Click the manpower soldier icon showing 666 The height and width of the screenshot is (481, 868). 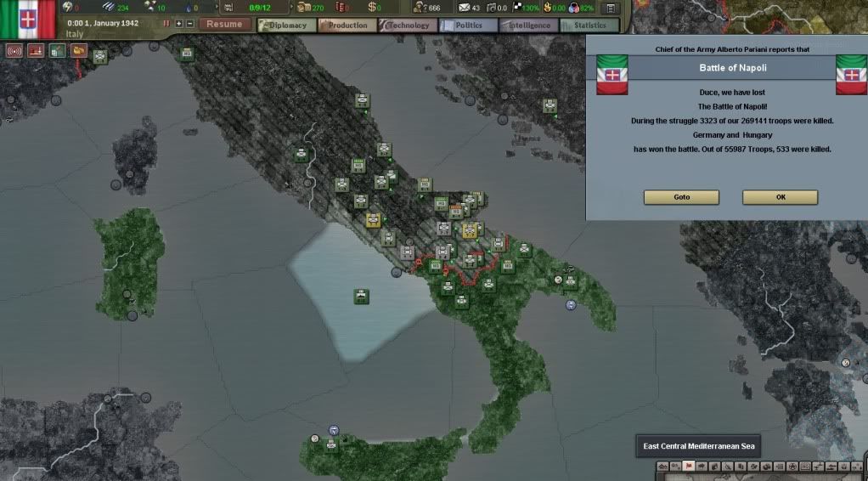pyautogui.click(x=419, y=8)
